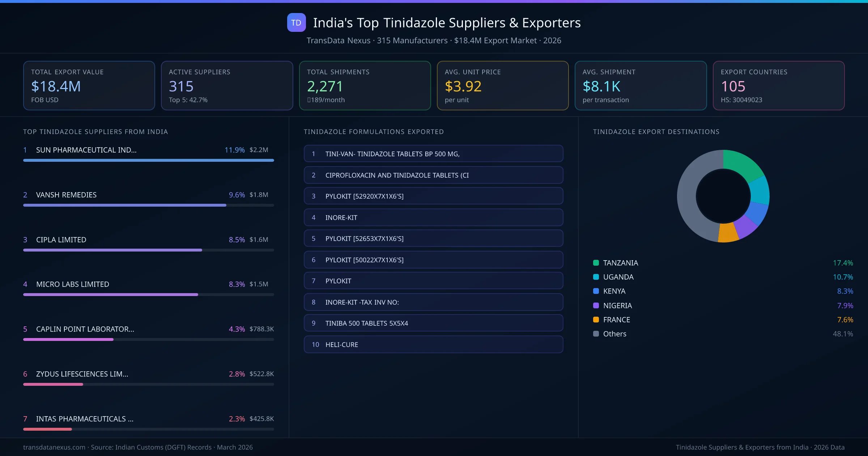Screen dimensions: 868x456
Task: Select the Avg. Shipment card showing $8.1K
Action: click(x=641, y=85)
